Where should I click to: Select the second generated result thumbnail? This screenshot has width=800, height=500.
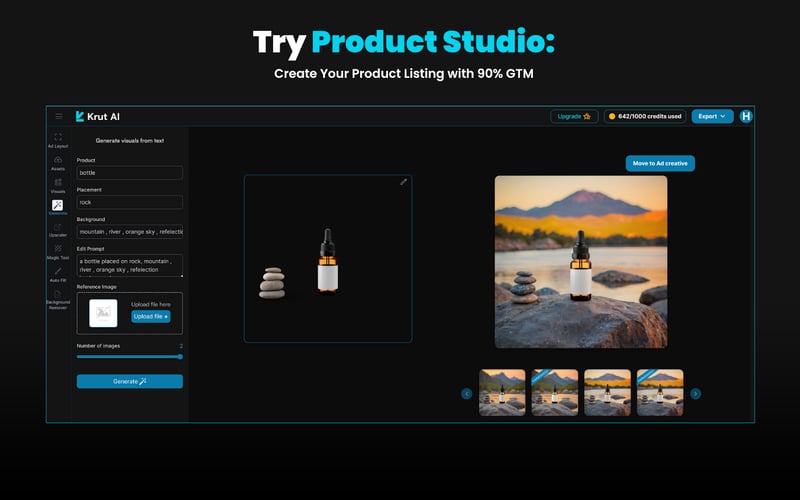coord(555,392)
